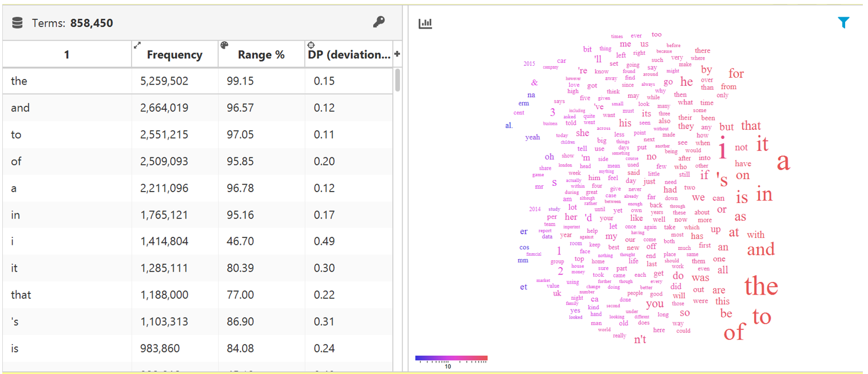Click the DP (deviation...) column header
Image resolution: width=868 pixels, height=374 pixels.
point(349,55)
